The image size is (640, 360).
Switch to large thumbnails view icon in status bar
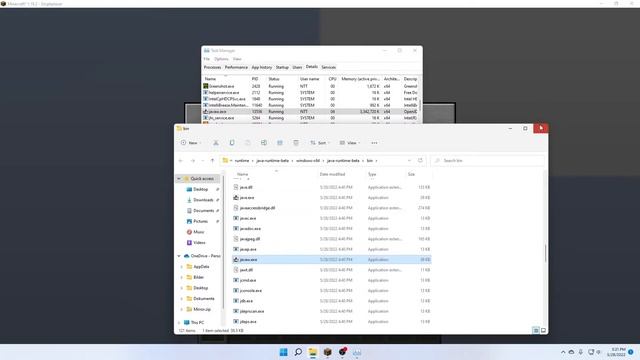(x=543, y=330)
